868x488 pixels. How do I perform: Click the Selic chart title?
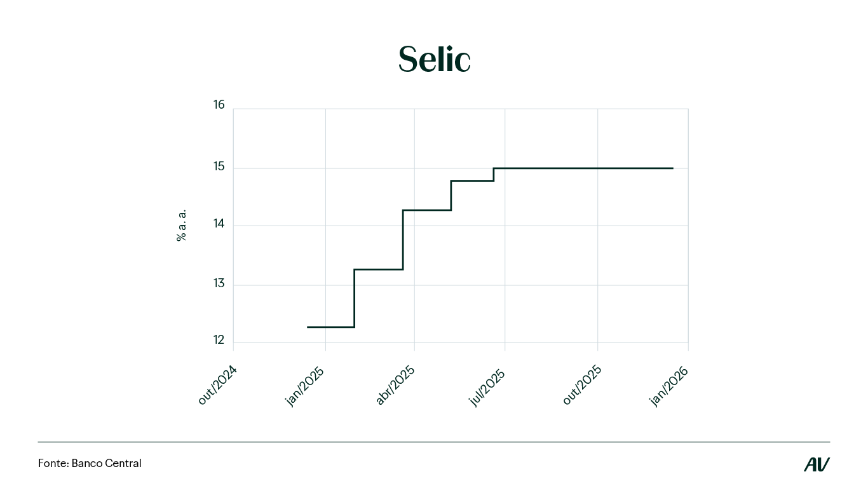[x=434, y=60]
